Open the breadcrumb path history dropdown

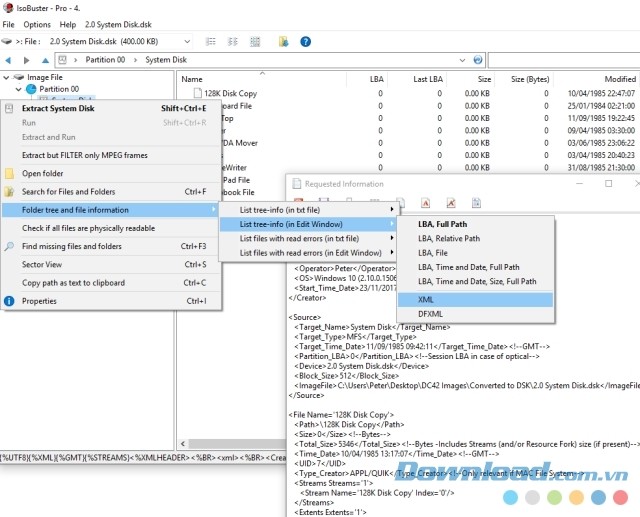[462, 60]
